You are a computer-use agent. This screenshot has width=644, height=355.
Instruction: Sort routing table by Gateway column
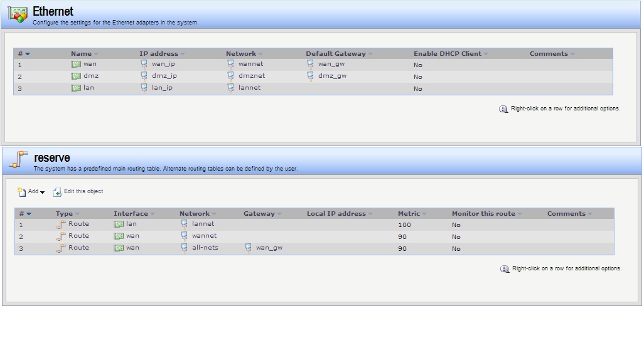point(262,214)
